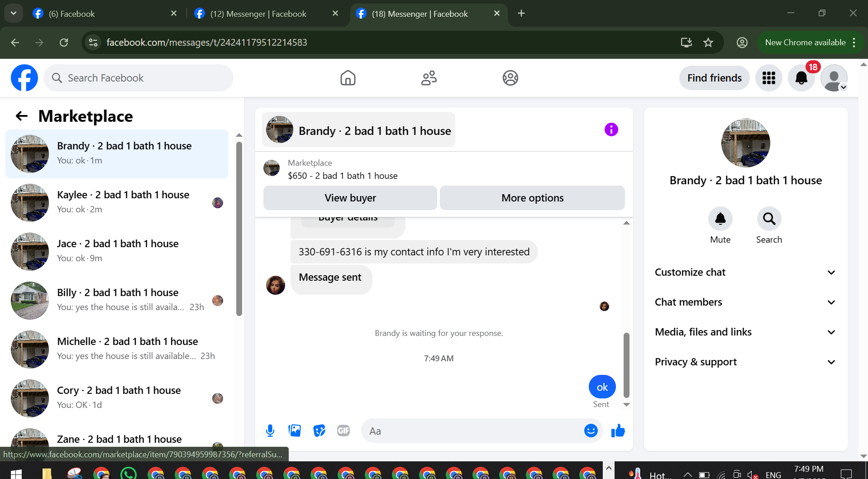Open the Groups icon in top navigation
The image size is (868, 479).
coord(510,78)
